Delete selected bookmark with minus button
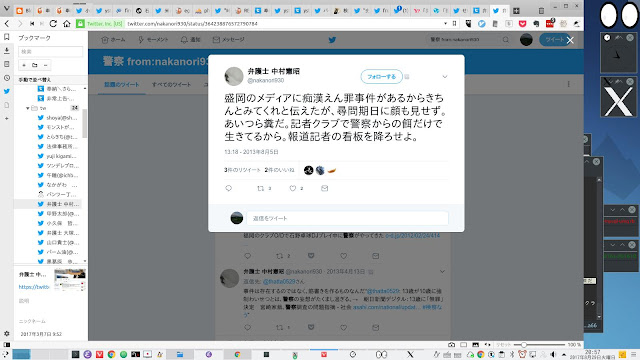The width and height of the screenshot is (640, 360). (45, 65)
